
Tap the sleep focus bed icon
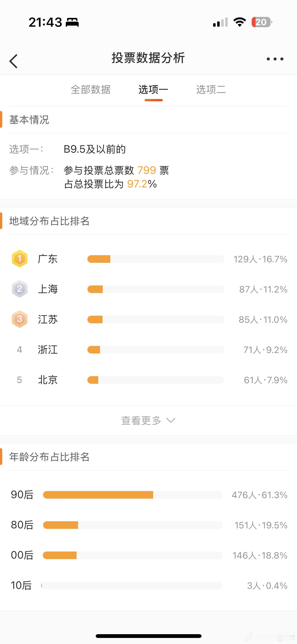click(72, 22)
